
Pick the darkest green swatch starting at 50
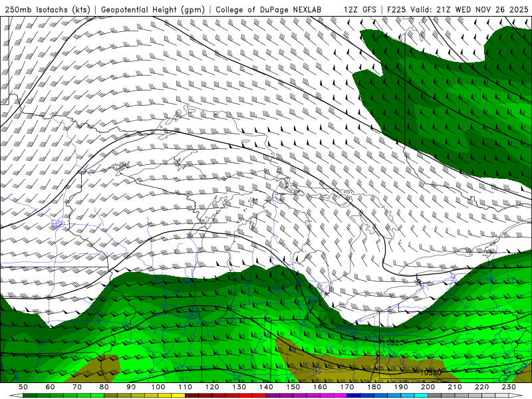29,396
